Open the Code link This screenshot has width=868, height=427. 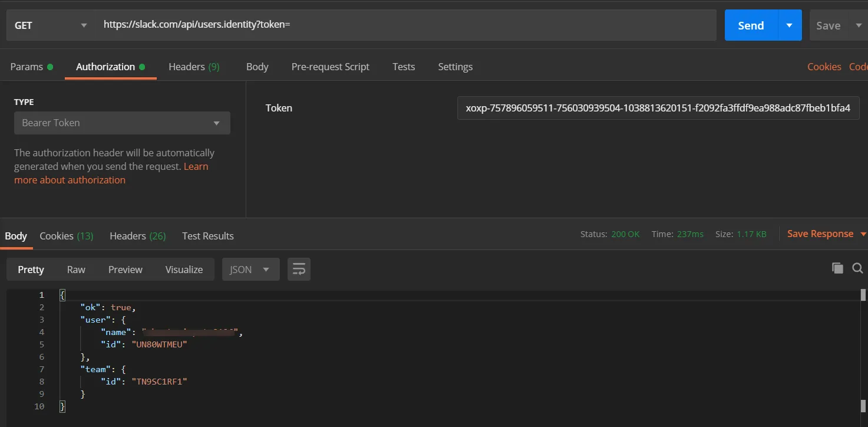coord(859,67)
